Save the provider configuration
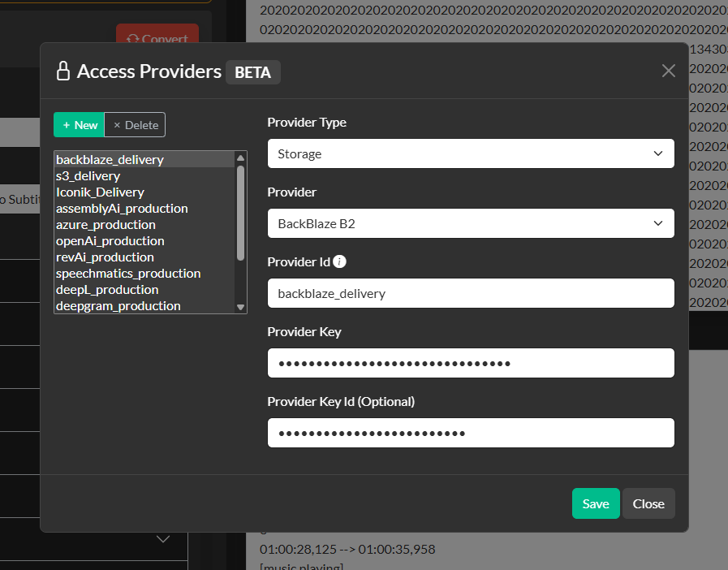728x570 pixels. 596,503
